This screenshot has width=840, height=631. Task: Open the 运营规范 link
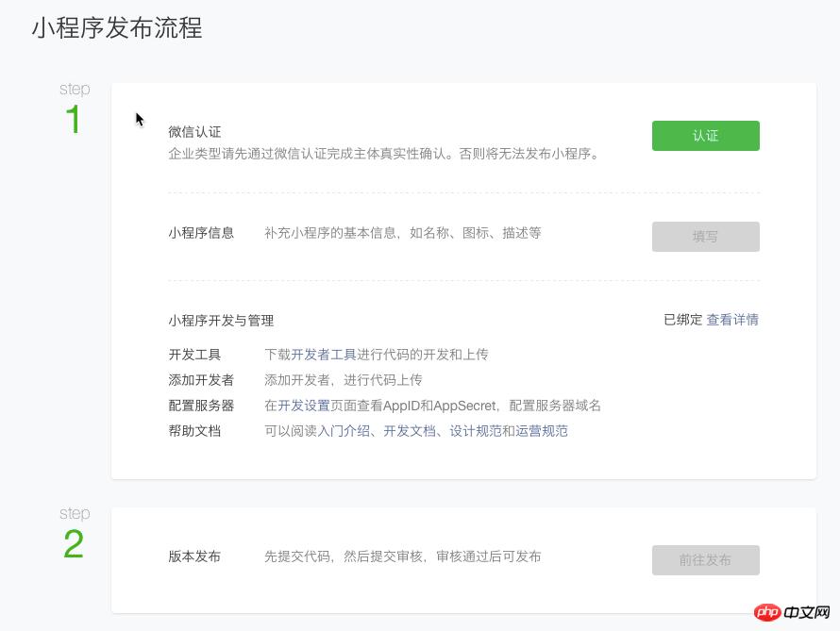(x=542, y=431)
